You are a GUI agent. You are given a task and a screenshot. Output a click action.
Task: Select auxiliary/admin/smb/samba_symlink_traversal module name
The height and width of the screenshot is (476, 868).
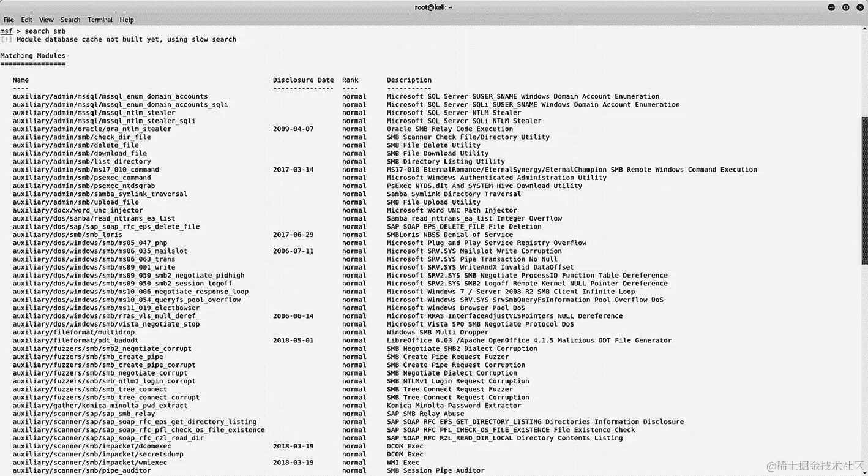(x=100, y=194)
